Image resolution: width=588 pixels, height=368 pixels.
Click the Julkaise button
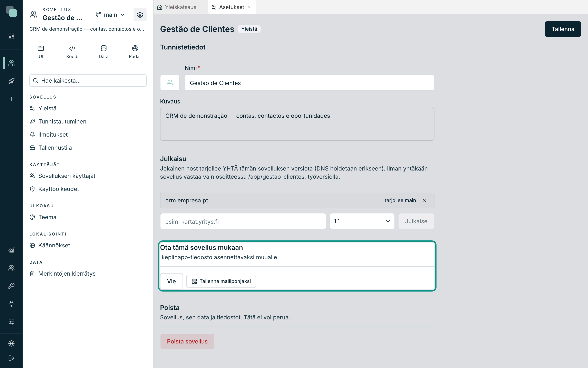pos(416,221)
